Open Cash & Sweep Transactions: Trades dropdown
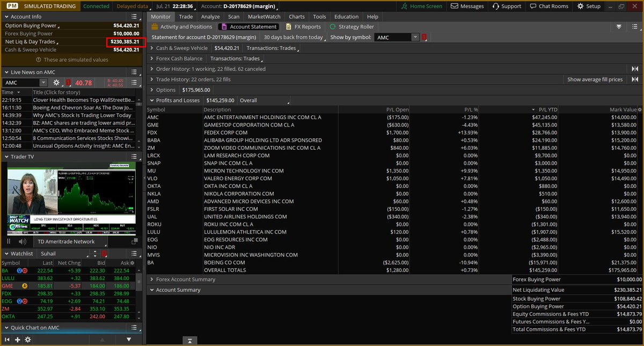644x346 pixels. (273, 48)
